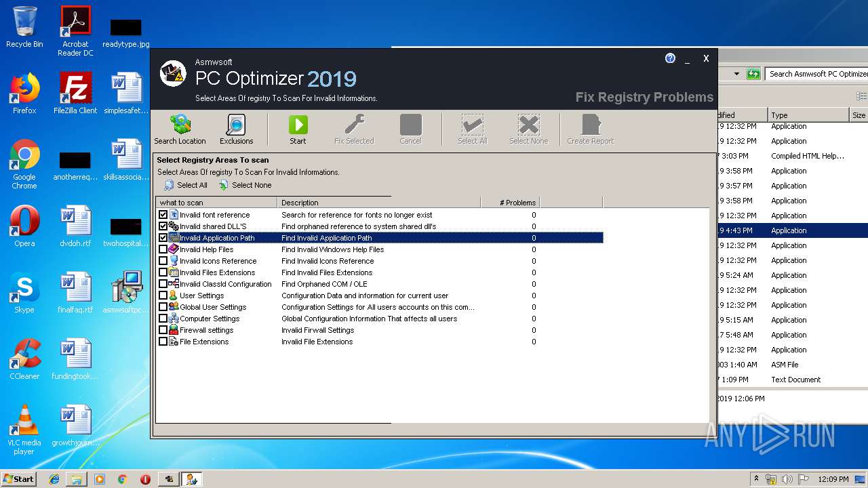This screenshot has width=868, height=488.
Task: Open Chrome from the taskbar
Action: click(122, 479)
